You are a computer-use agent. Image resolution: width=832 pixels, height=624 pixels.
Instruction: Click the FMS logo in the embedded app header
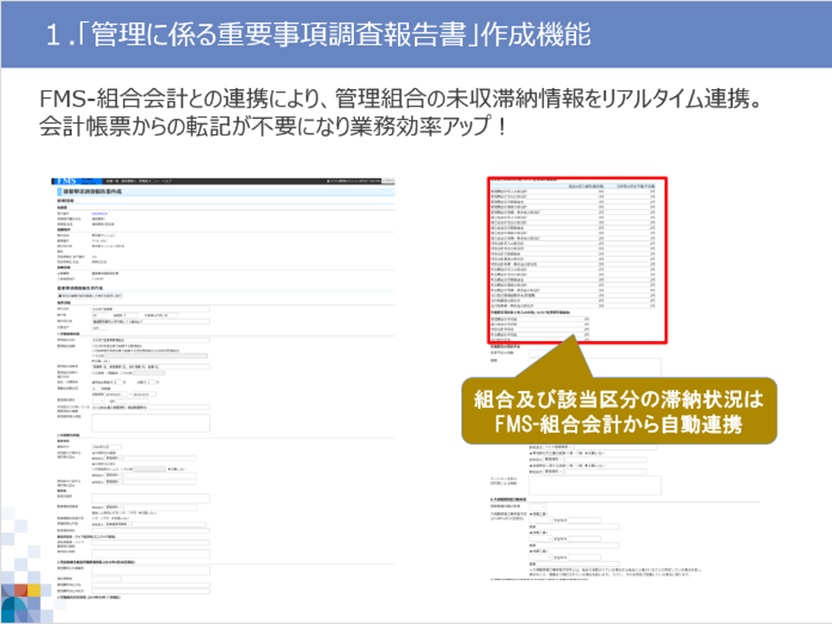pyautogui.click(x=67, y=181)
